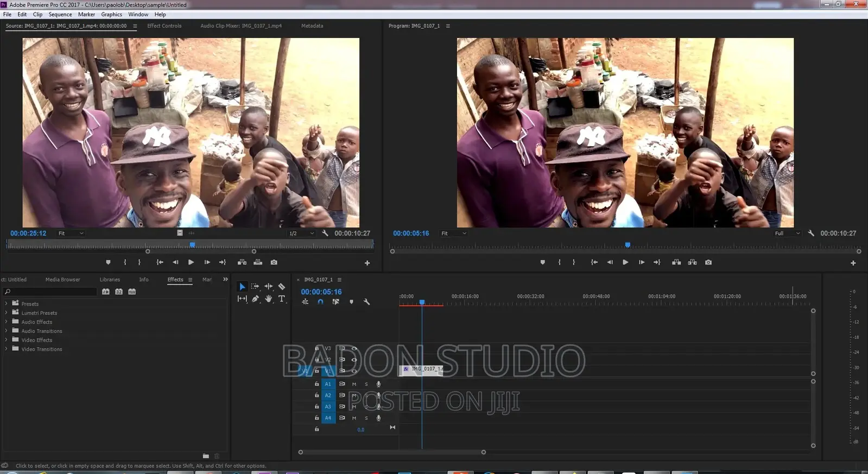
Task: Click Program monitor Extract button
Action: pyautogui.click(x=692, y=262)
